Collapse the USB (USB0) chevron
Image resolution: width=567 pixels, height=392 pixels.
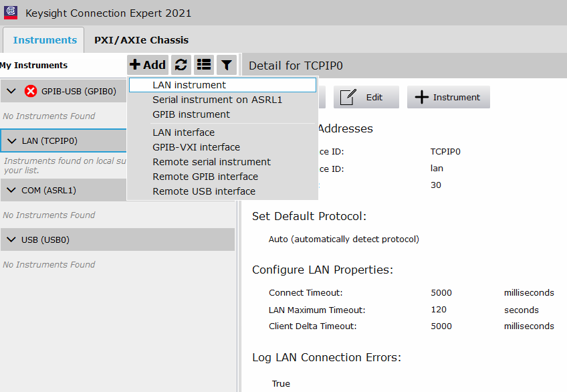(x=11, y=239)
